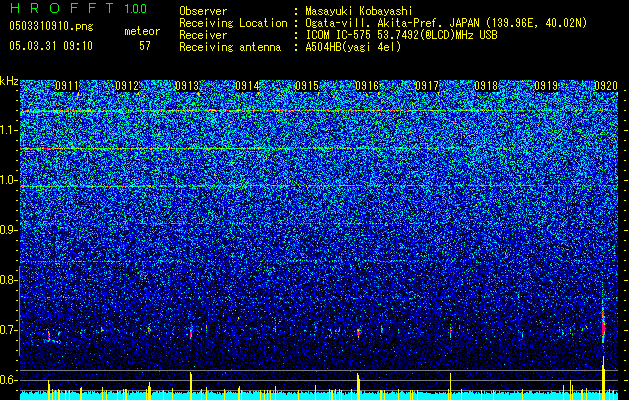This screenshot has width=629, height=400.
Task: Click the 'Observer' field label
Action: 203,11
